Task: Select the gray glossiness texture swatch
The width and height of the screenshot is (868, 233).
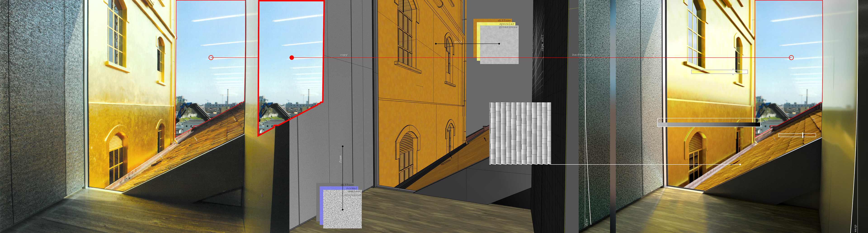Action: (499, 45)
